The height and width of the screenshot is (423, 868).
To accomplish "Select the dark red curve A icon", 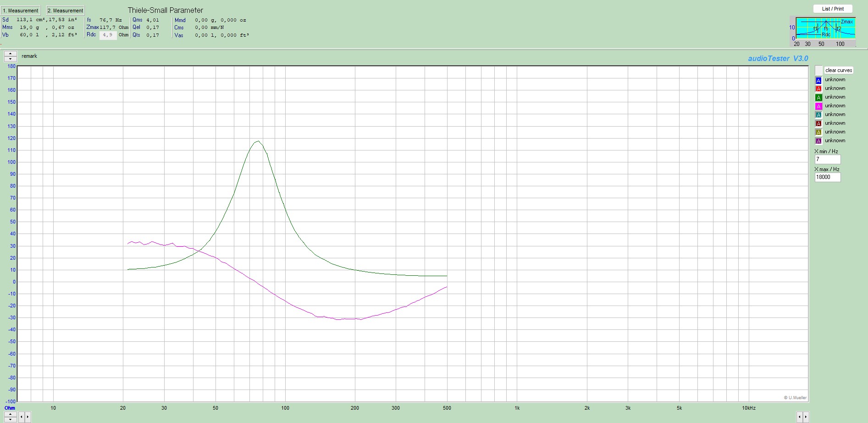I will [818, 124].
